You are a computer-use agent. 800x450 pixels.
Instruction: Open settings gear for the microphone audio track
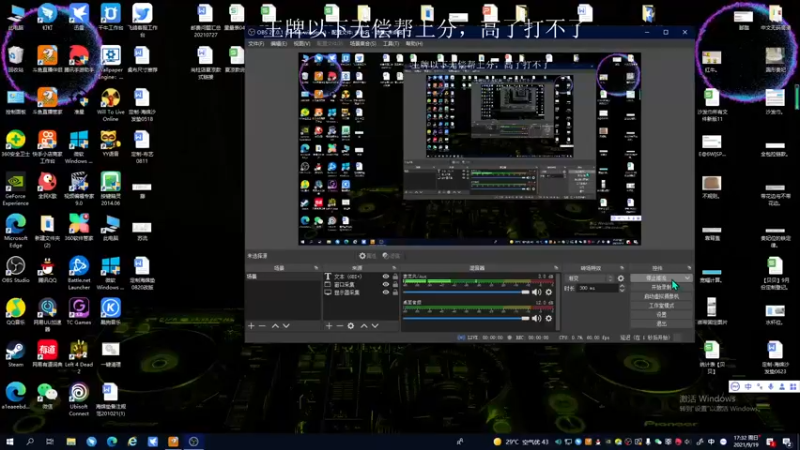tap(548, 292)
